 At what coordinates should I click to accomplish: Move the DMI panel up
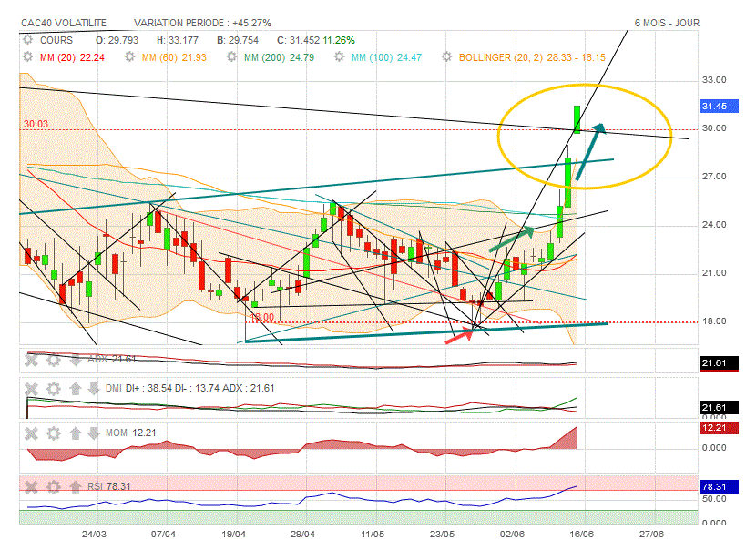click(76, 388)
